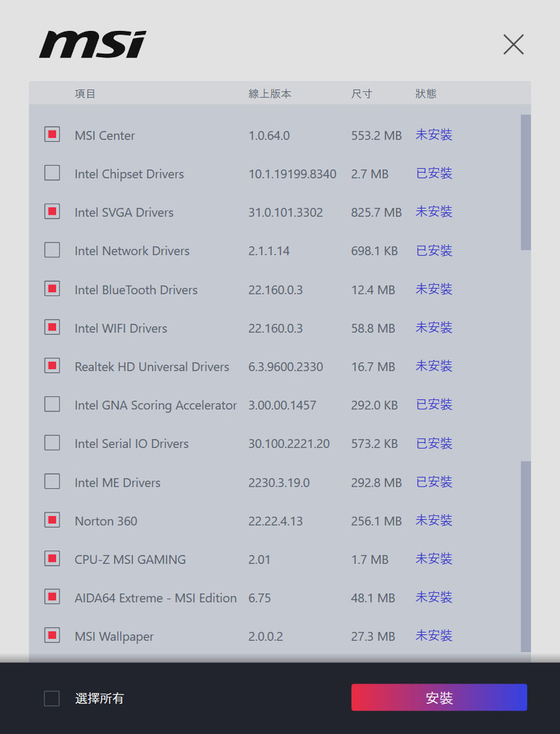Check the Intel Chipset Drivers checkbox

coord(52,173)
